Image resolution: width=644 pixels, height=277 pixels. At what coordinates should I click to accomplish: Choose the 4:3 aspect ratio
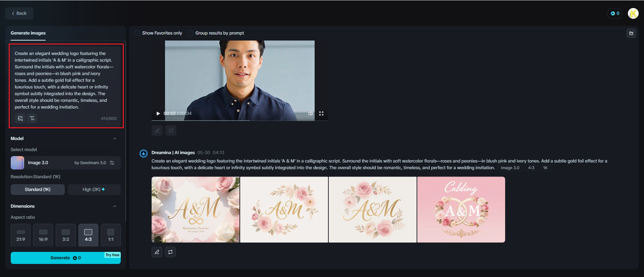point(88,235)
